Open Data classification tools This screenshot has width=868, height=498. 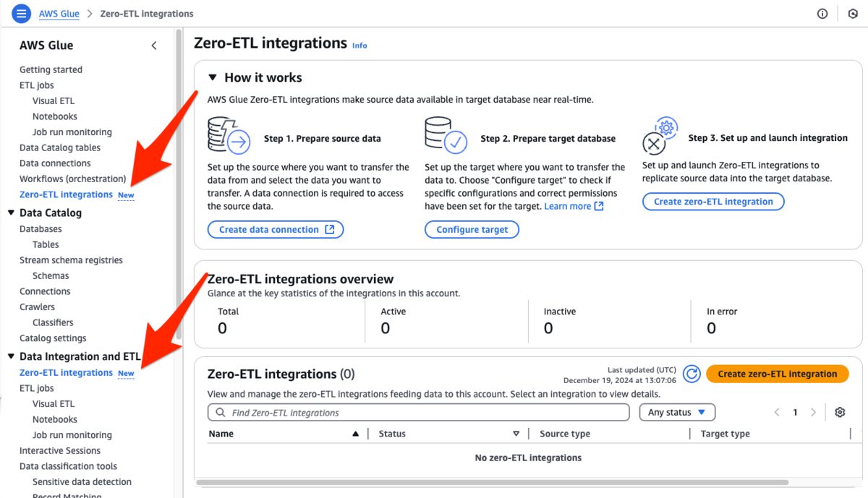tap(68, 466)
